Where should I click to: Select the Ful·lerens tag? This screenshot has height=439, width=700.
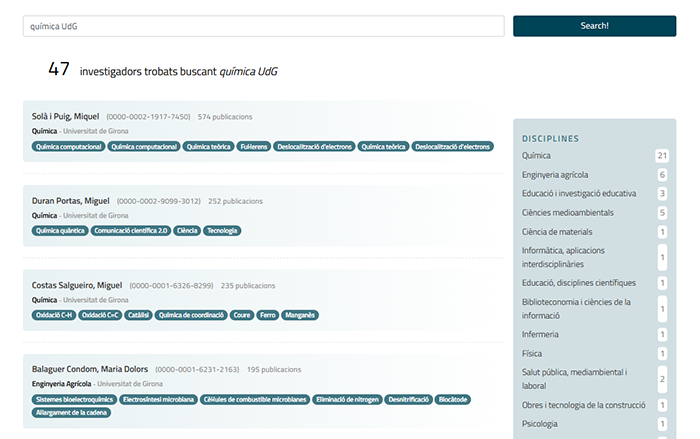[x=253, y=146]
